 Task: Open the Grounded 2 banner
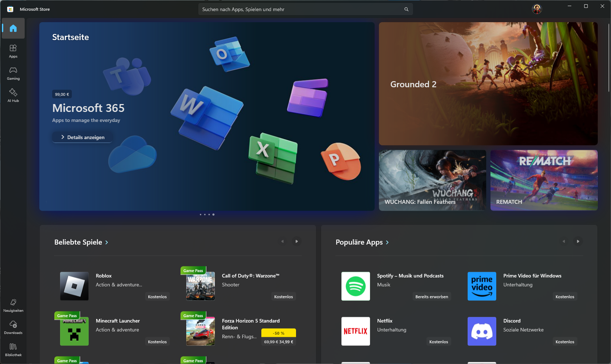[488, 84]
